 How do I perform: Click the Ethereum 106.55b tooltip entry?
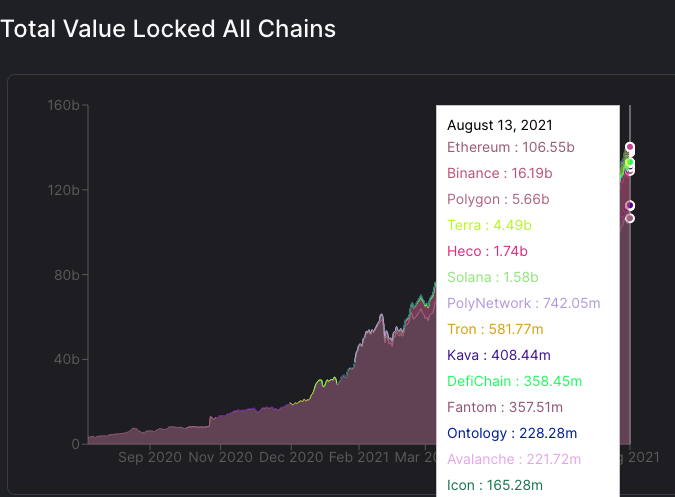tap(510, 147)
